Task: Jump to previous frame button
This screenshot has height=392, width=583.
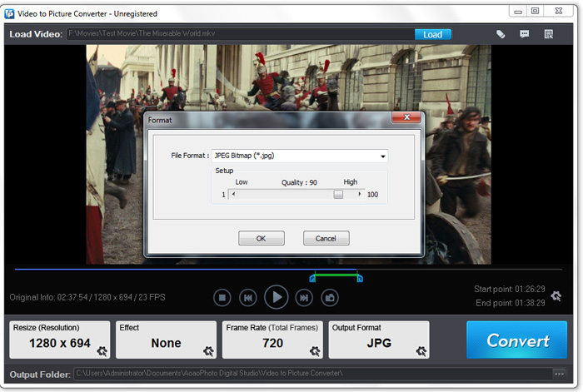Action: click(248, 298)
